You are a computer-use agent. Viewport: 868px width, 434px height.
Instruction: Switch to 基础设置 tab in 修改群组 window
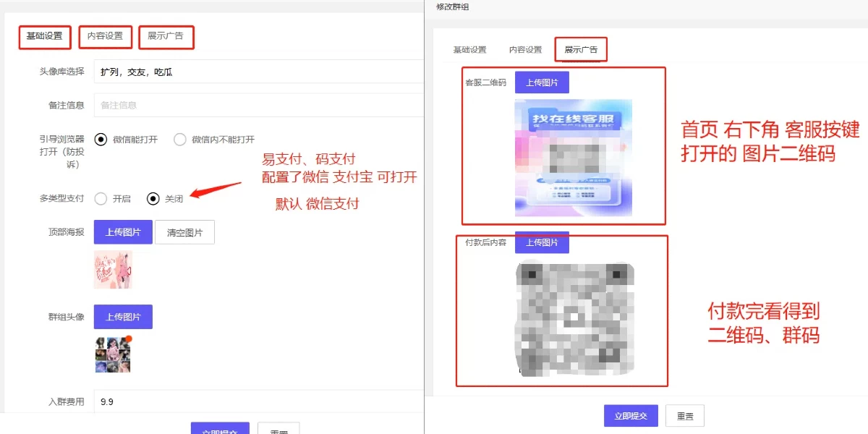469,50
